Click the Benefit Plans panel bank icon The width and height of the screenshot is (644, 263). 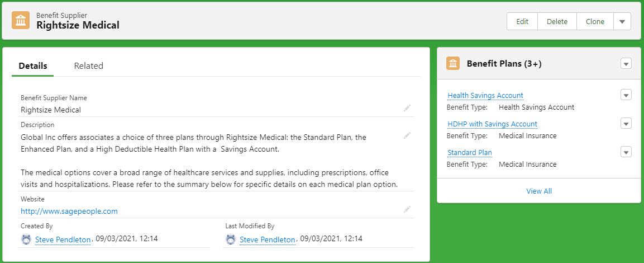pos(453,64)
